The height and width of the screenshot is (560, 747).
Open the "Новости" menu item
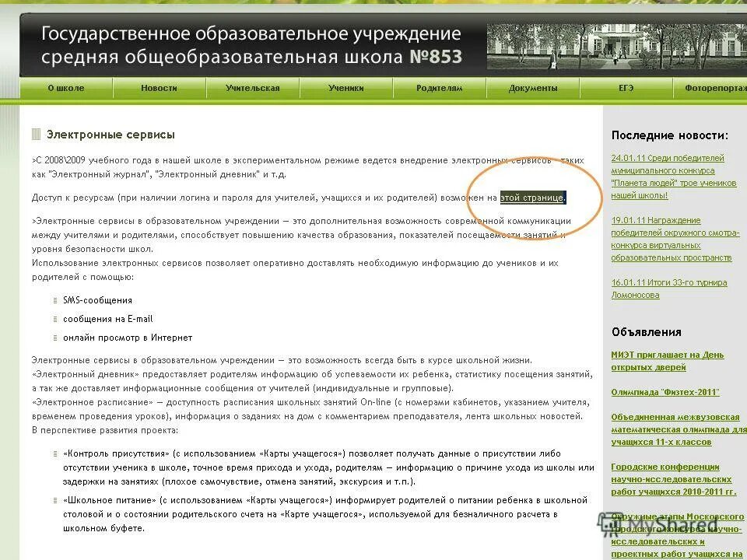click(x=158, y=88)
